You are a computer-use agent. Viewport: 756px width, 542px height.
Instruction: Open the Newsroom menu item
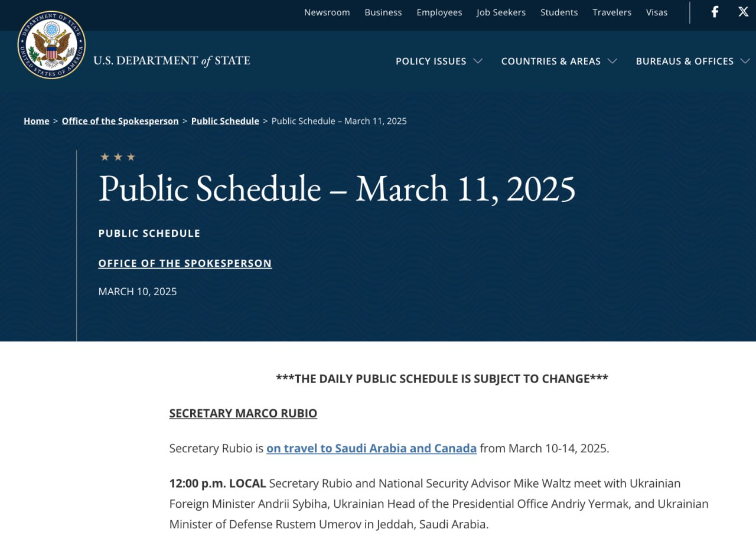[x=327, y=12]
